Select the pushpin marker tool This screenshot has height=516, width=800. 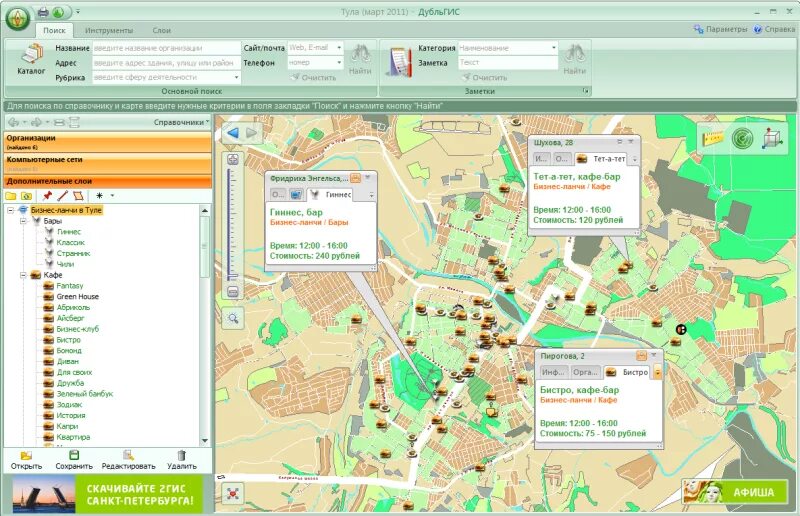pos(47,195)
